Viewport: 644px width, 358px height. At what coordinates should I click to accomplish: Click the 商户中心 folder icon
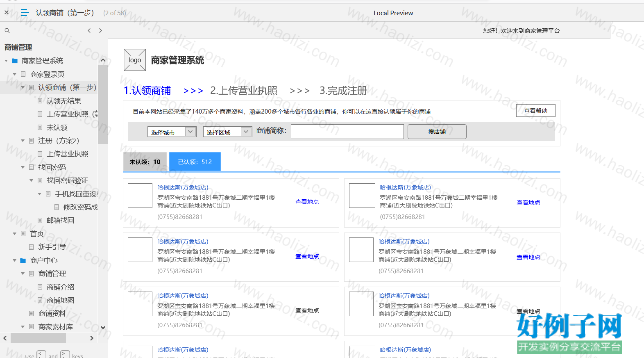(23, 260)
